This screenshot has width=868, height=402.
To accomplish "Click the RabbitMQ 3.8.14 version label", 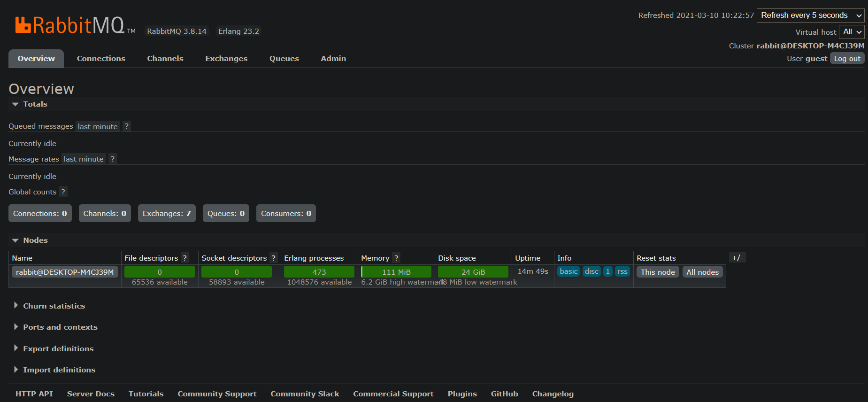I will (x=177, y=31).
